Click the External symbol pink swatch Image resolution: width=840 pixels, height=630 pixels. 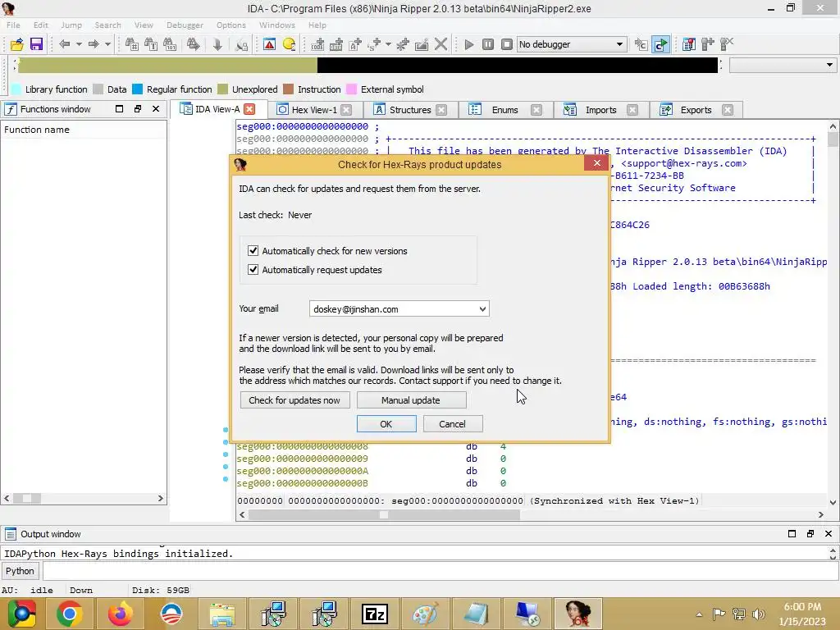click(x=351, y=89)
